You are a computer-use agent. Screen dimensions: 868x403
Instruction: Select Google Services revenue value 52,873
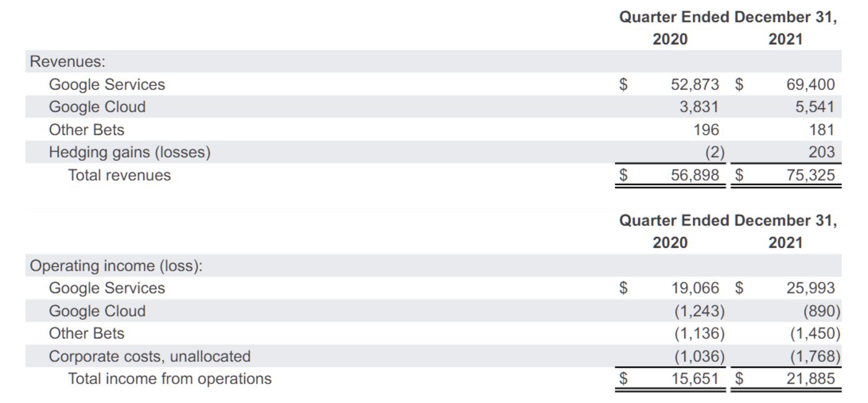[694, 84]
